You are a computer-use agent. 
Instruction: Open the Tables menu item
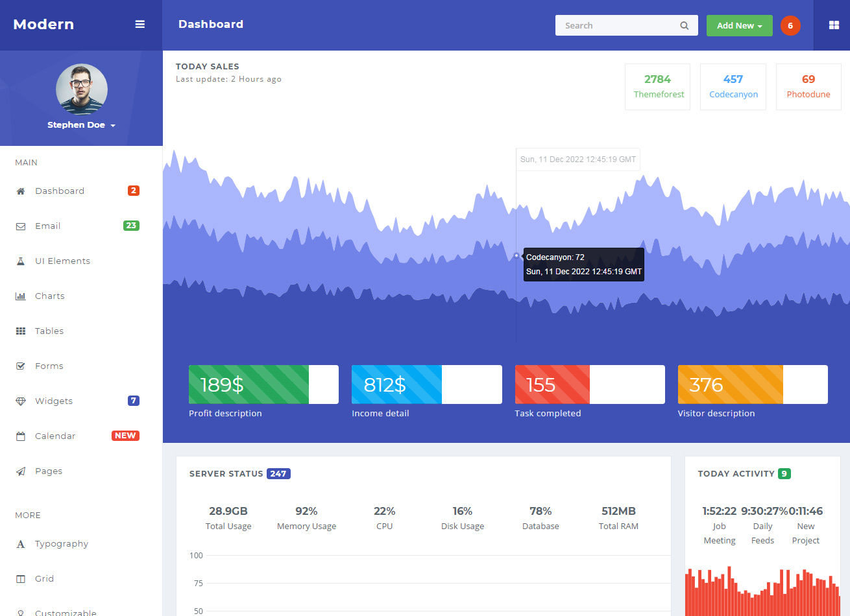click(49, 331)
